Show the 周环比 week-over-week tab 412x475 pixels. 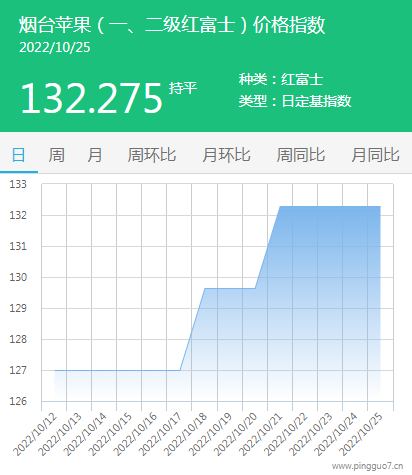pyautogui.click(x=152, y=155)
